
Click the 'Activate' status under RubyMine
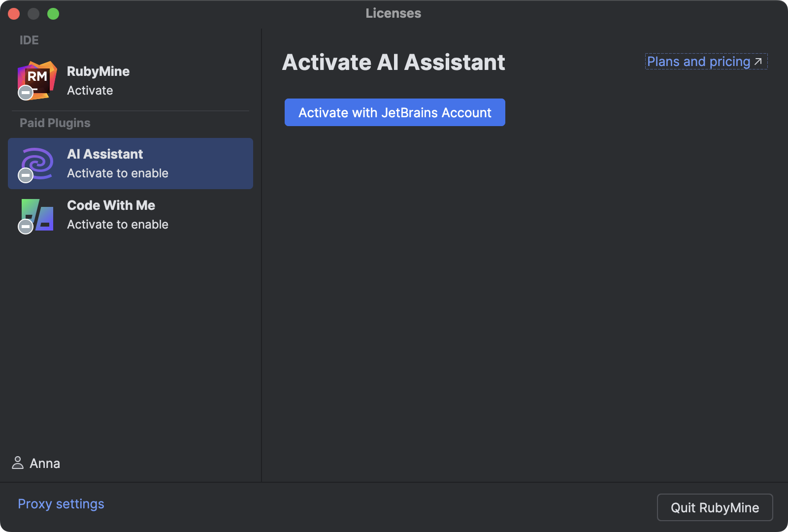tap(90, 91)
